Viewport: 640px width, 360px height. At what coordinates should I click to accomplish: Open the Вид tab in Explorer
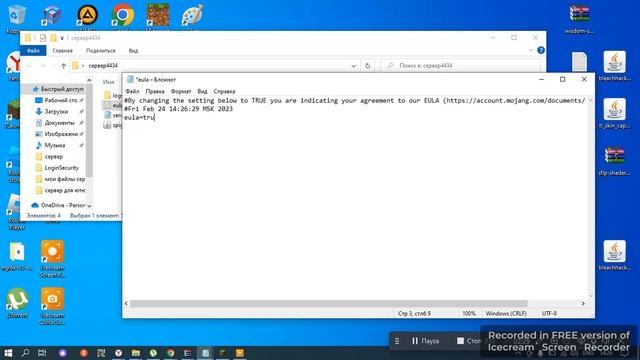[x=133, y=51]
